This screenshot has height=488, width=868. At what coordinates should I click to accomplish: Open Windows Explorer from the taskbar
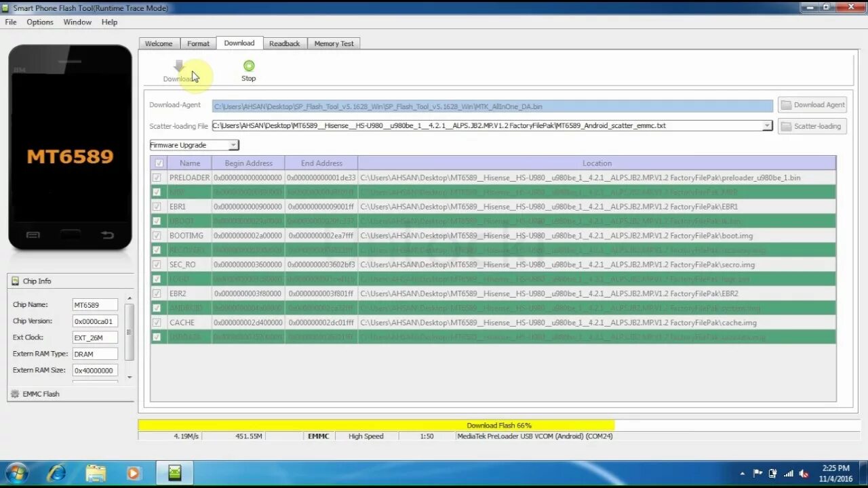[96, 473]
